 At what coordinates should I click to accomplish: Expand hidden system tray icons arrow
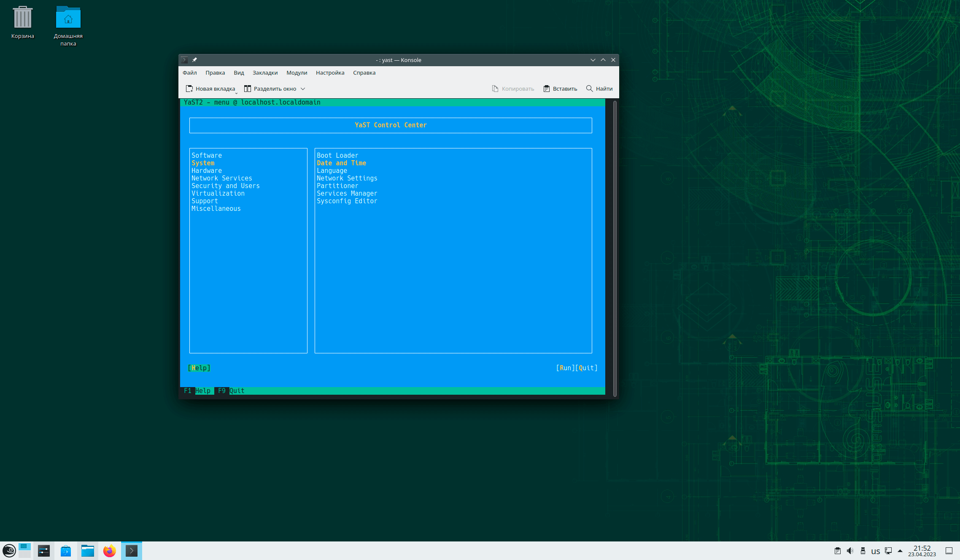click(x=900, y=551)
